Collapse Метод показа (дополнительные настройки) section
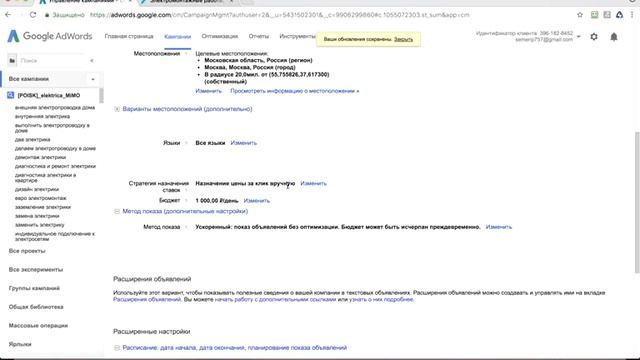 click(x=117, y=211)
